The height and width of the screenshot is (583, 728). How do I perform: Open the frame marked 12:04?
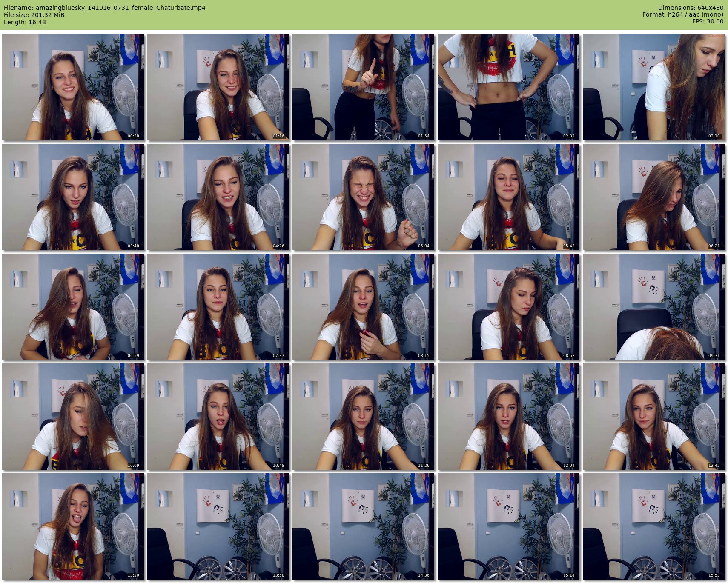[508, 417]
